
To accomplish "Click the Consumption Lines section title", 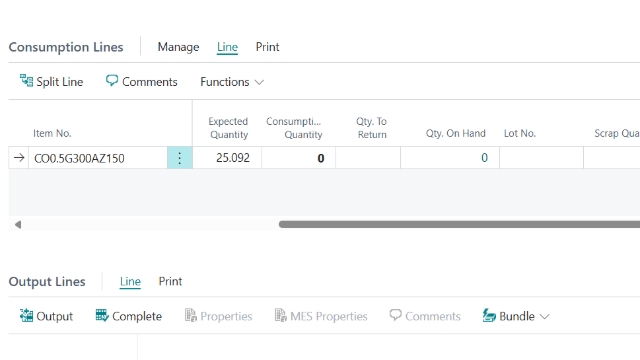I will tap(66, 47).
